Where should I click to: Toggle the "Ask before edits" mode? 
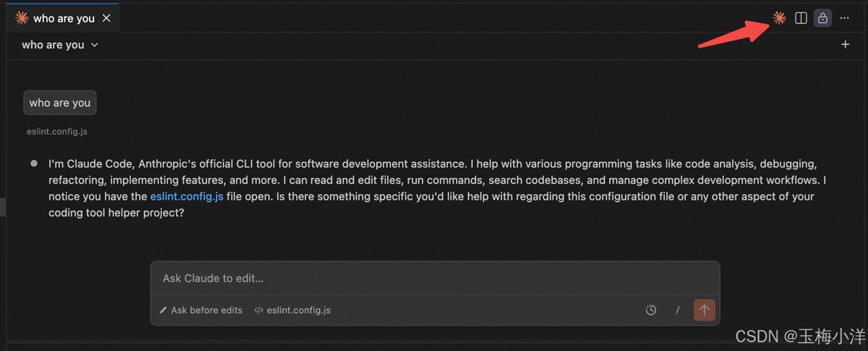click(206, 310)
